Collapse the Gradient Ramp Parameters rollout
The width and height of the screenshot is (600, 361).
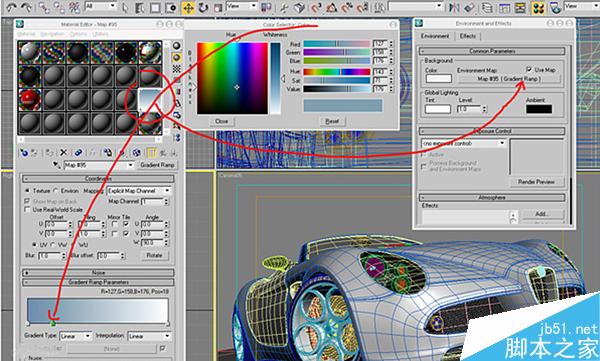[98, 282]
